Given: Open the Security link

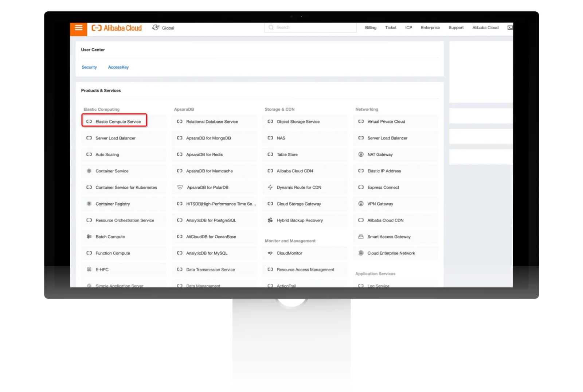Looking at the screenshot, I should coord(89,67).
